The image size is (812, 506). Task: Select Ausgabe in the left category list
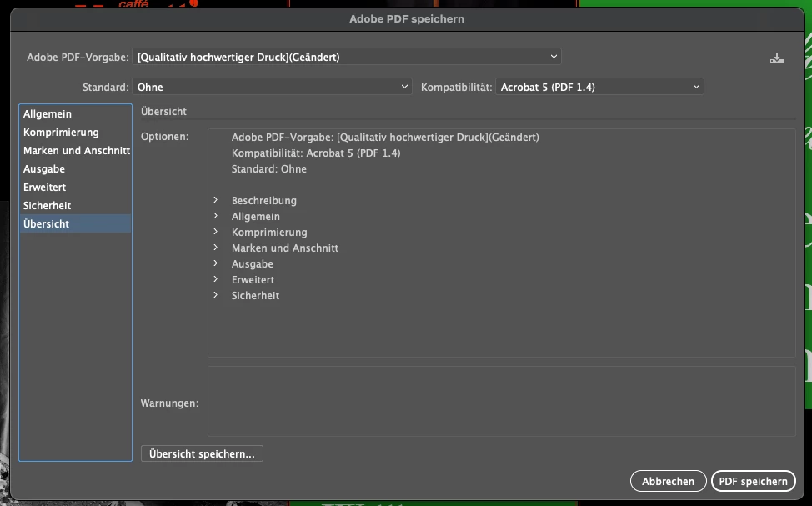[x=75, y=169]
